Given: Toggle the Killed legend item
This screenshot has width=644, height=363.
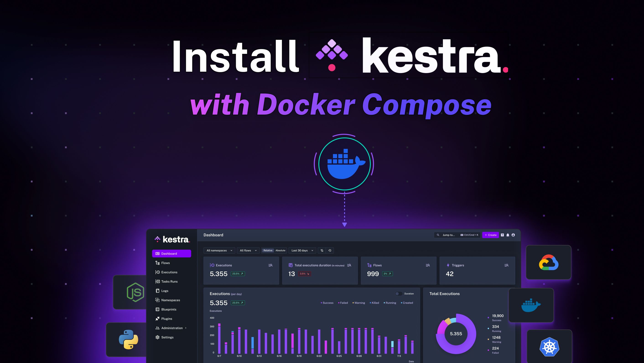Looking at the screenshot, I should click(x=374, y=303).
